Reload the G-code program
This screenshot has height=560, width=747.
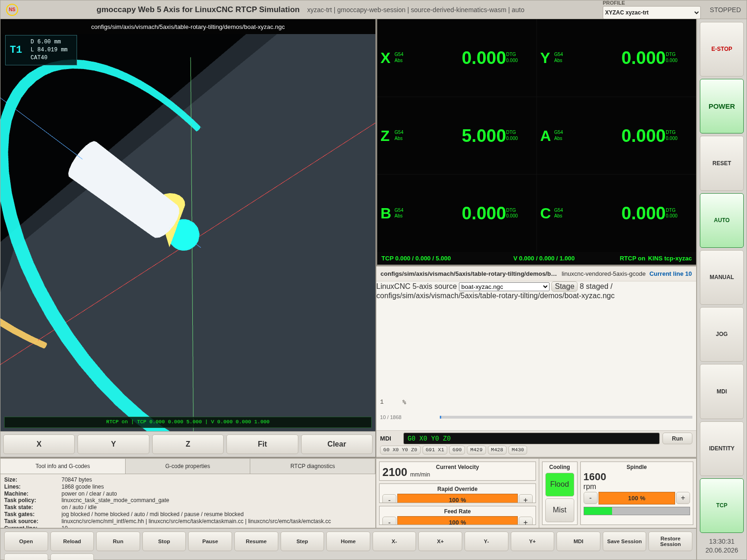[72, 541]
